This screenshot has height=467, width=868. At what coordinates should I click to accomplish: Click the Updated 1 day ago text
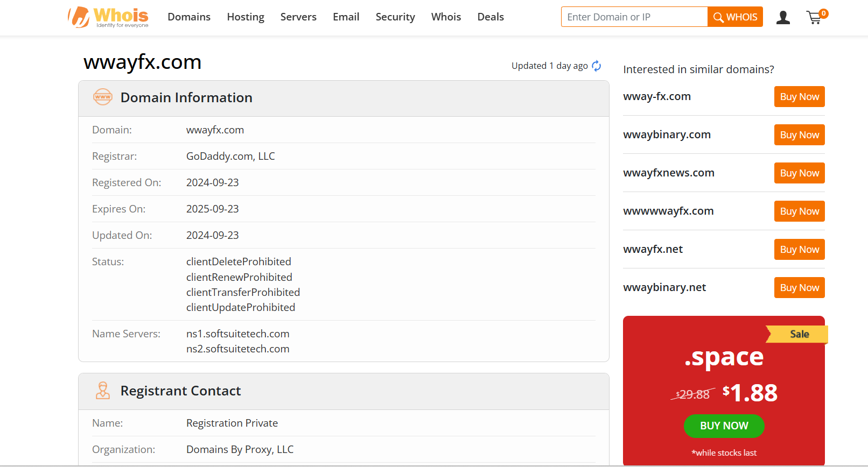point(549,66)
